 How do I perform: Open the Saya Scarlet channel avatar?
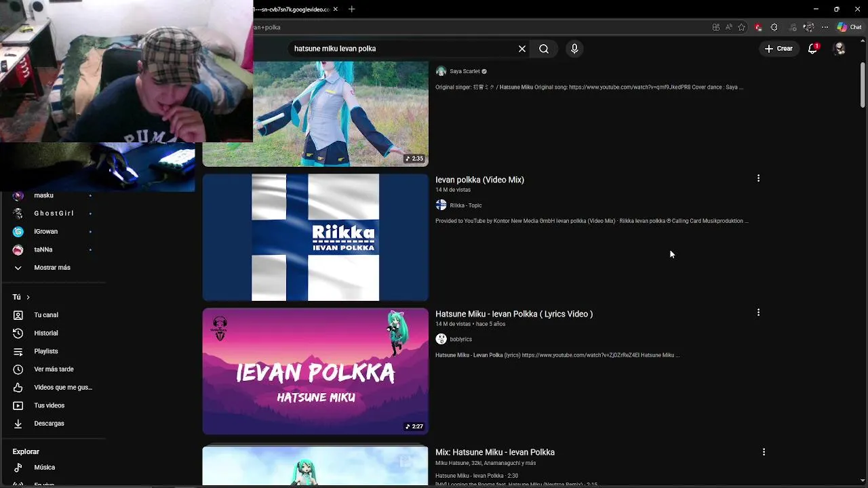click(441, 71)
